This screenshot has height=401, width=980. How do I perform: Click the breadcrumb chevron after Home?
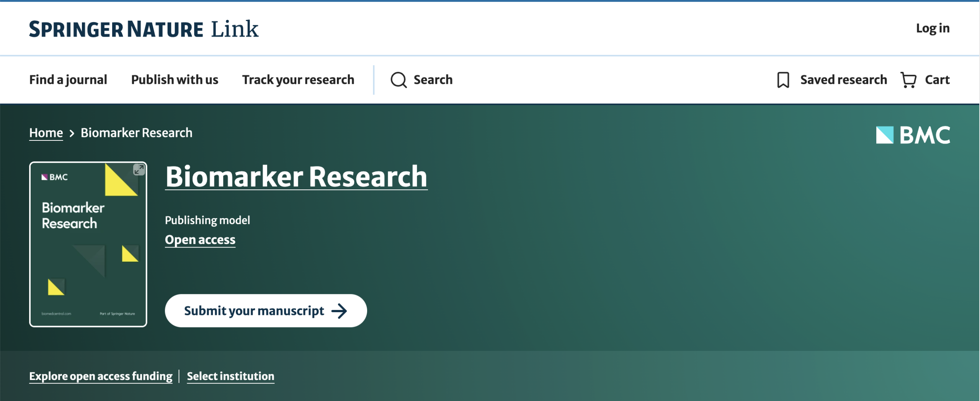pyautogui.click(x=72, y=133)
